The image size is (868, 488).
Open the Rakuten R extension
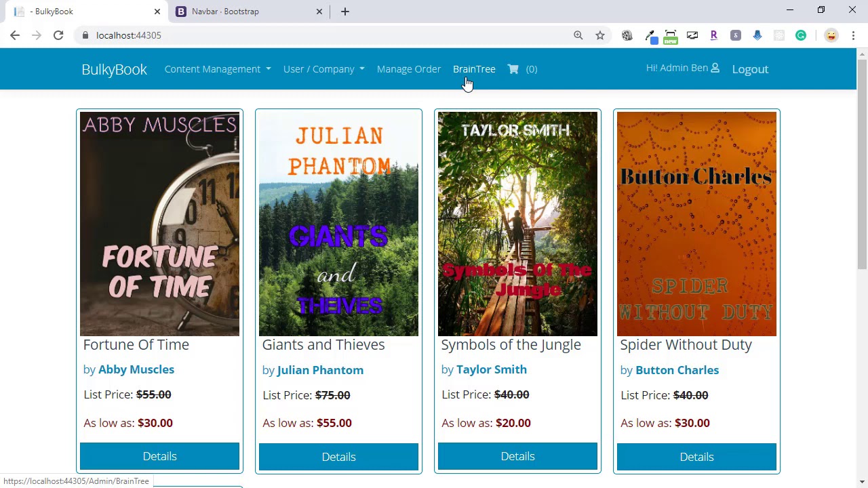[714, 35]
